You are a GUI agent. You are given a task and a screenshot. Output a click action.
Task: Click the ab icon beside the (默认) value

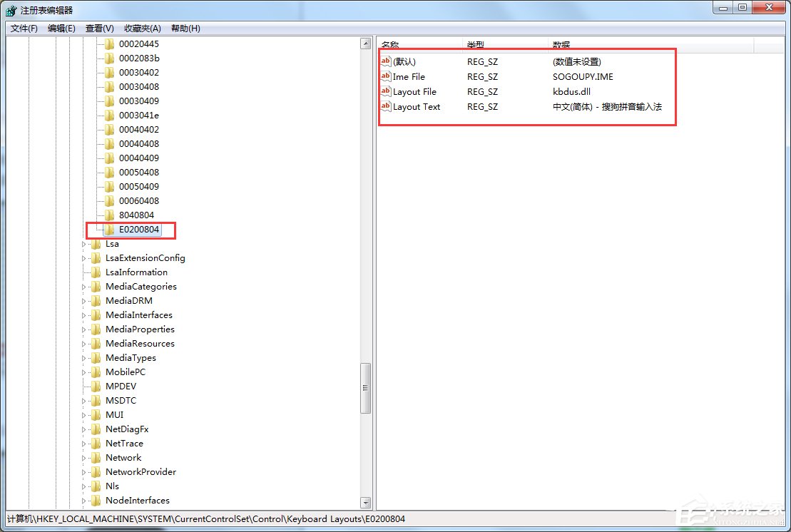click(x=386, y=61)
